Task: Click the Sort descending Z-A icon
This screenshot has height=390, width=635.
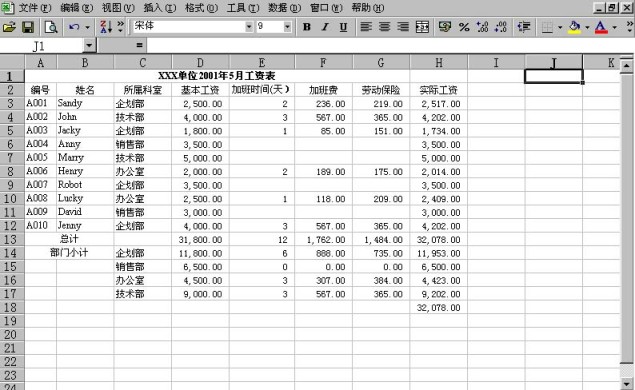Action: pyautogui.click(x=105, y=27)
